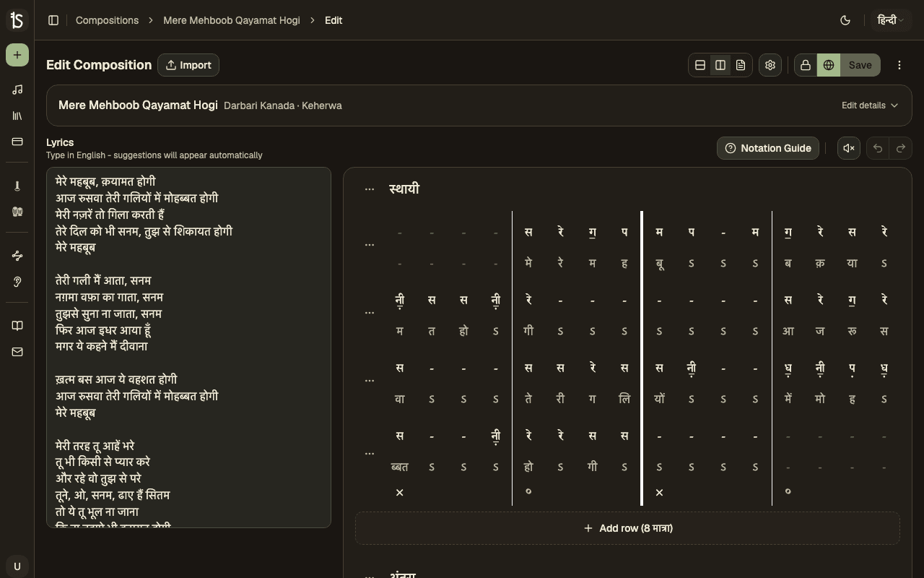Open options for the म त हो row
The height and width of the screenshot is (578, 924).
(370, 313)
